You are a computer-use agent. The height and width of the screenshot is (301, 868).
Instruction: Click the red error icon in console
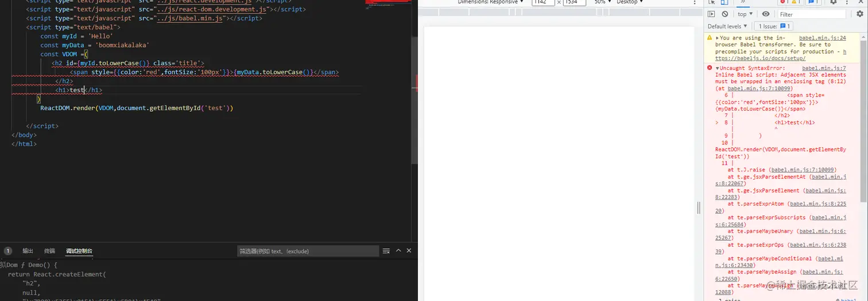[x=710, y=68]
